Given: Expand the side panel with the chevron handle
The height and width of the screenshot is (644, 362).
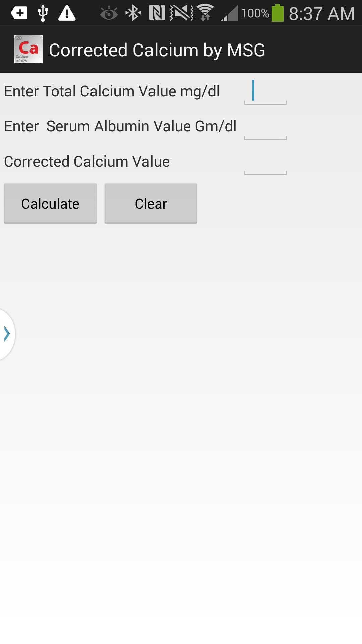Looking at the screenshot, I should (x=6, y=334).
